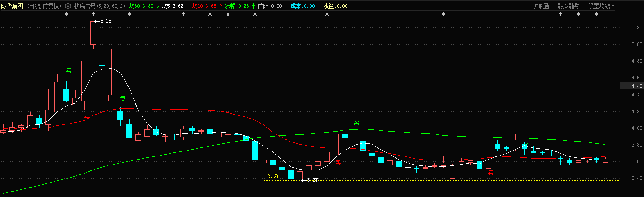Click the 4.20 price axis label
Viewport: 644px width, 197px height.
pos(637,111)
